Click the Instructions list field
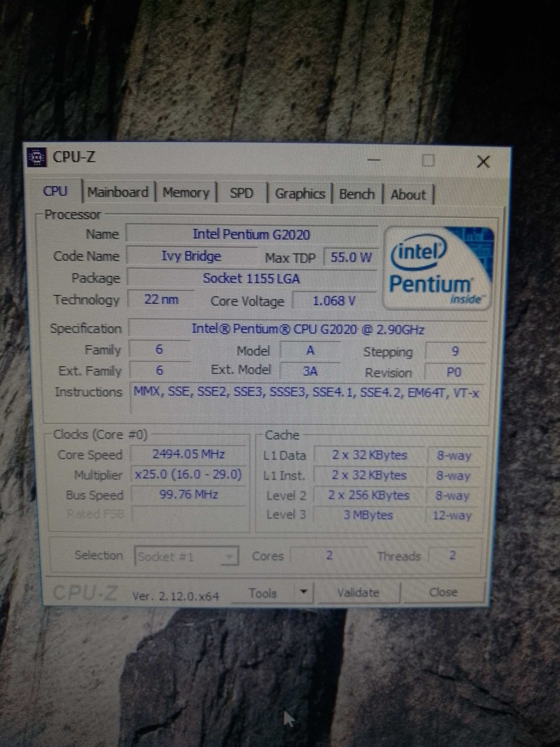Screen dimensions: 560x747 (x=307, y=399)
